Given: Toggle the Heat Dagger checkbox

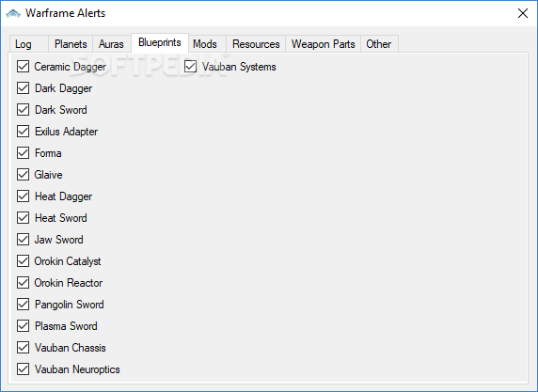Looking at the screenshot, I should [23, 196].
